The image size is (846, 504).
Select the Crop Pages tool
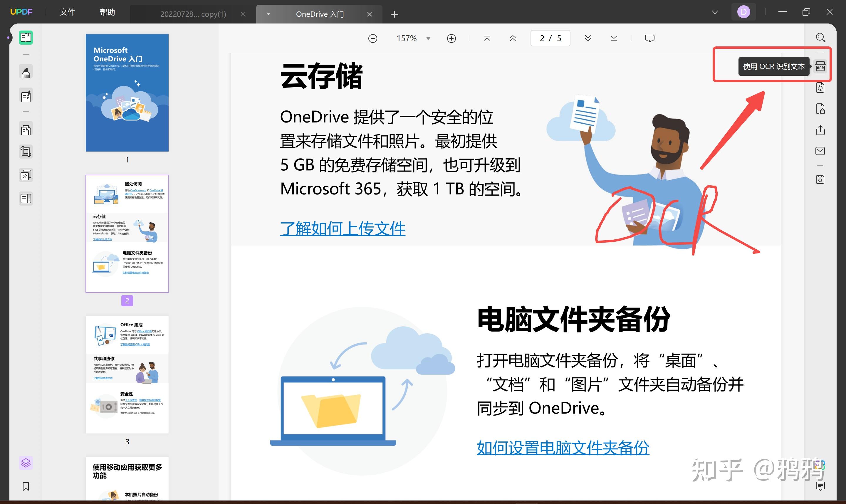coord(26,152)
